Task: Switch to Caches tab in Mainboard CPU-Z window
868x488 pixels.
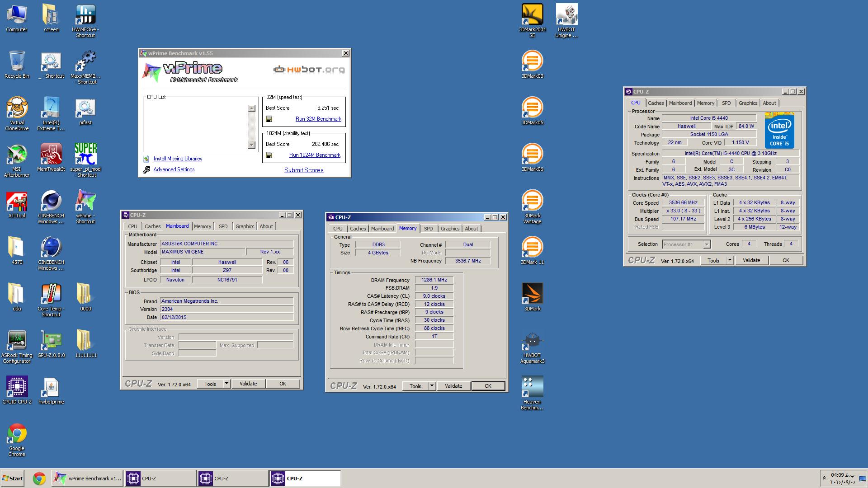Action: pos(152,226)
